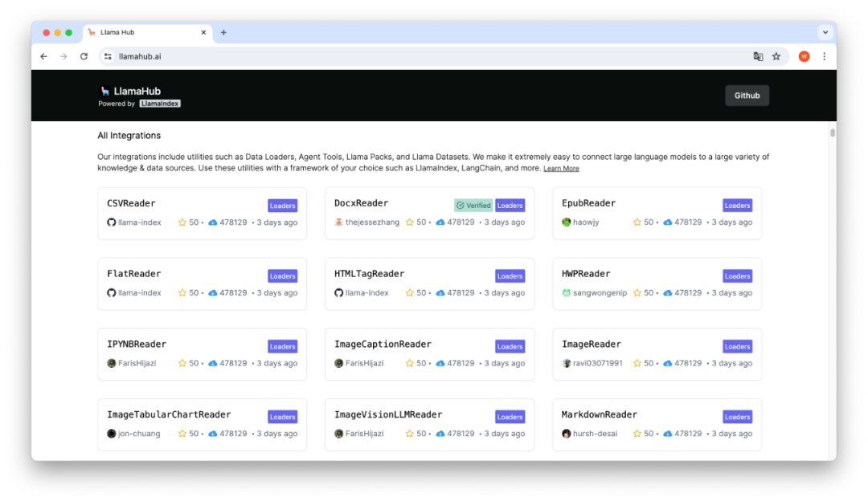Screen dimensions: 868x502
Task: Open the DocxReader card title
Action: tap(361, 203)
